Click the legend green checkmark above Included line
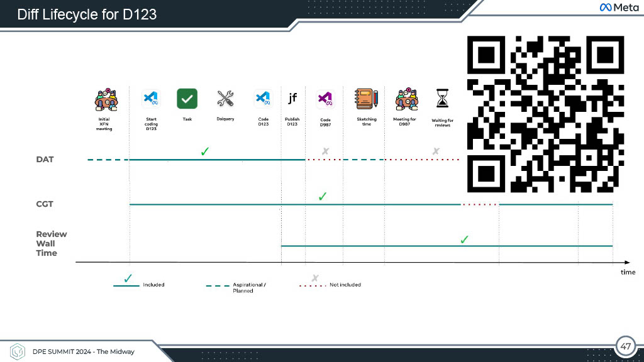 tap(128, 278)
